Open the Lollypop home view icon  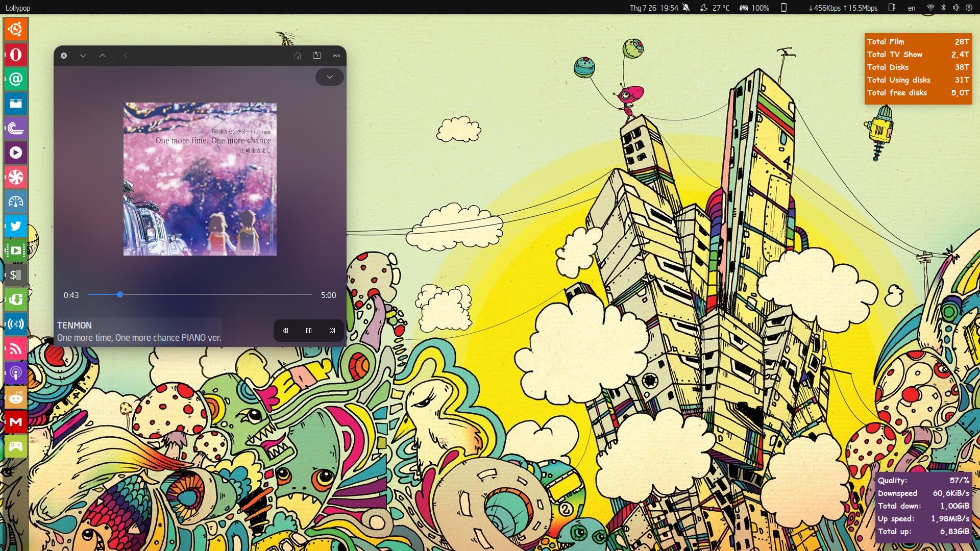pyautogui.click(x=298, y=56)
